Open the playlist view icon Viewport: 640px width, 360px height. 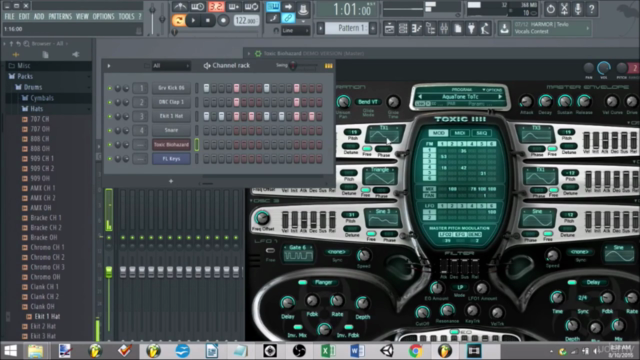pyautogui.click(x=389, y=29)
